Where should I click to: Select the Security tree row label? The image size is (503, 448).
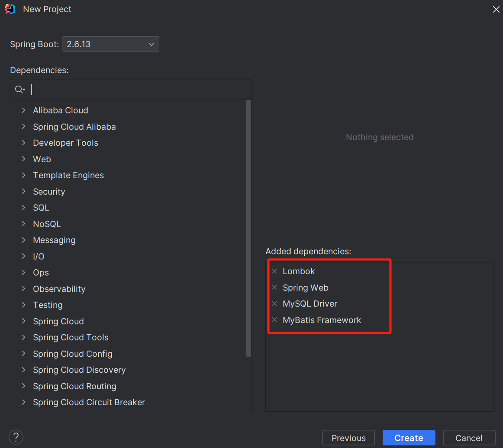point(49,191)
